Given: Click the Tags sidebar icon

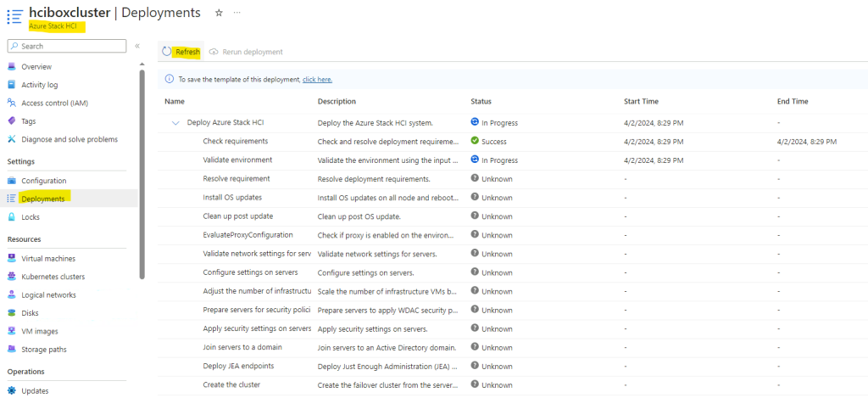Looking at the screenshot, I should [12, 121].
